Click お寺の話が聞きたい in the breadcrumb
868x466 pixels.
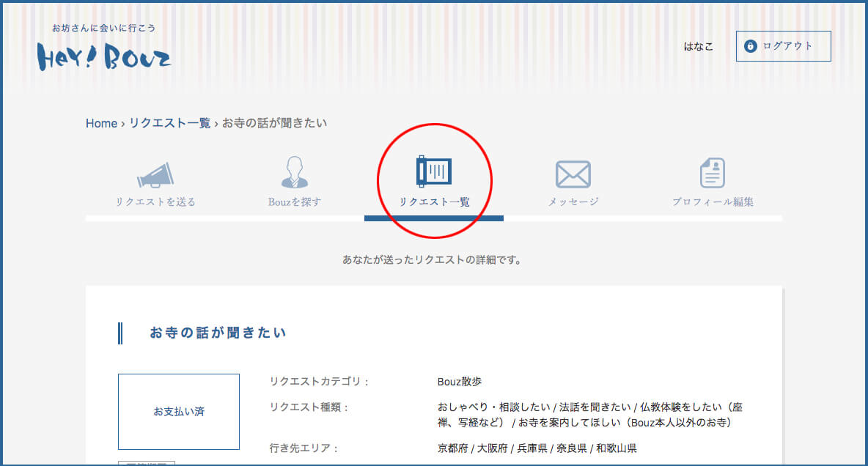(x=274, y=123)
